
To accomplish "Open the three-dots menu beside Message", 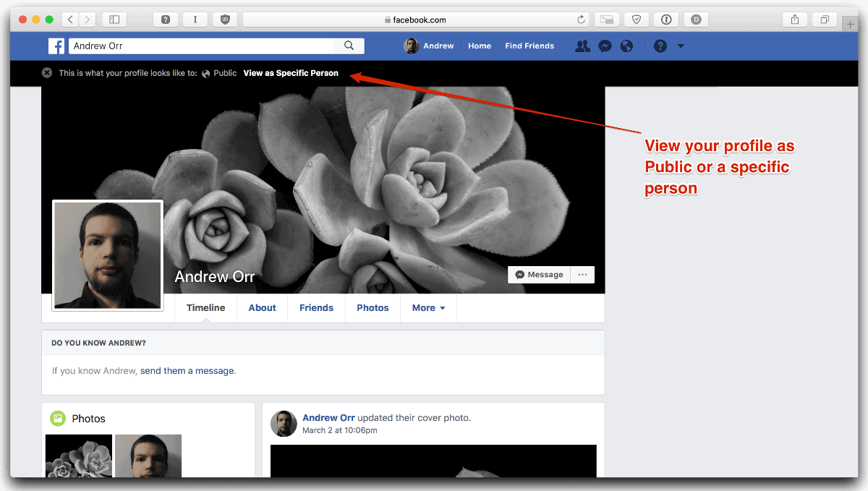I will (582, 275).
